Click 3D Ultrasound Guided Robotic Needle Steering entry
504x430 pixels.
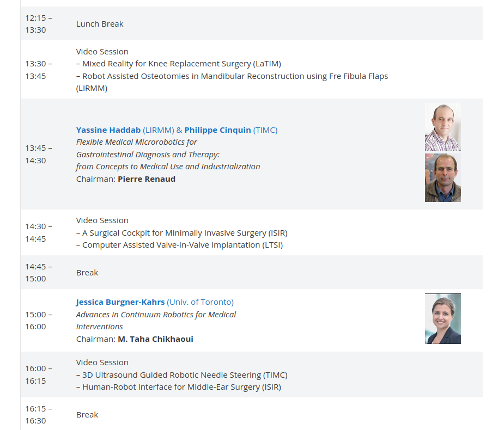pyautogui.click(x=181, y=375)
